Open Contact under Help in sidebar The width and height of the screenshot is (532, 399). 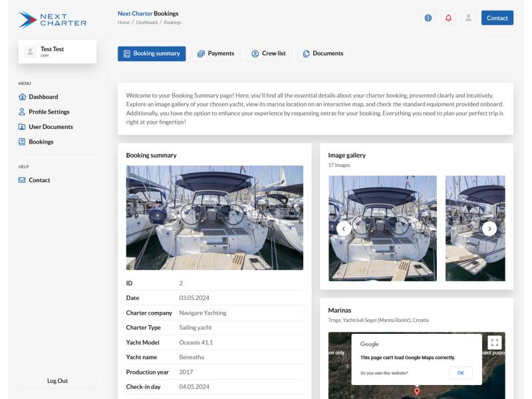point(35,180)
